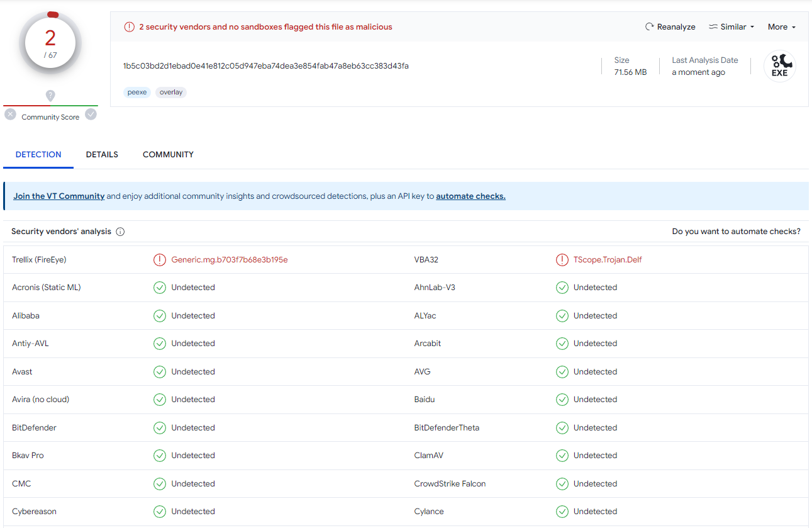812x528 pixels.
Task: Vote malicious with the X community icon
Action: click(x=10, y=115)
